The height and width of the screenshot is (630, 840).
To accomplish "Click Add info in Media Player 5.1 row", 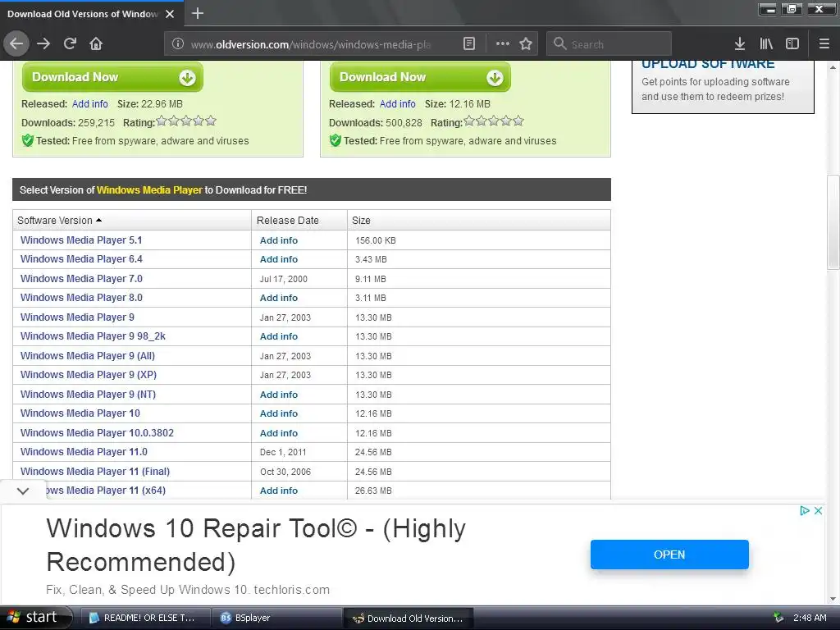I will point(279,240).
